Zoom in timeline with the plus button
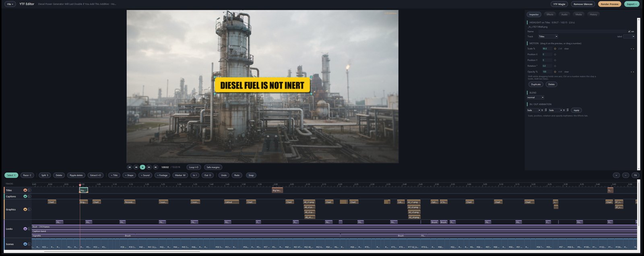644x256 pixels. 616,175
